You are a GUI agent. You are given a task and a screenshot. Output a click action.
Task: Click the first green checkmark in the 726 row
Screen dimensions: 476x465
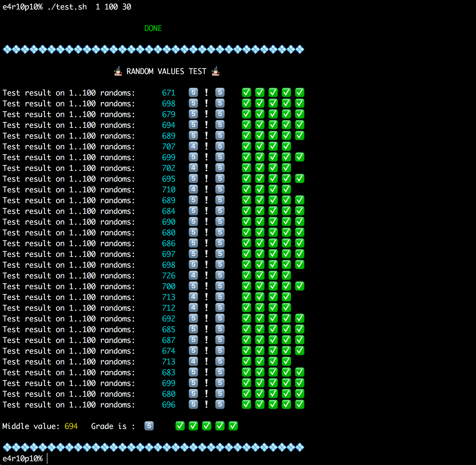[247, 275]
